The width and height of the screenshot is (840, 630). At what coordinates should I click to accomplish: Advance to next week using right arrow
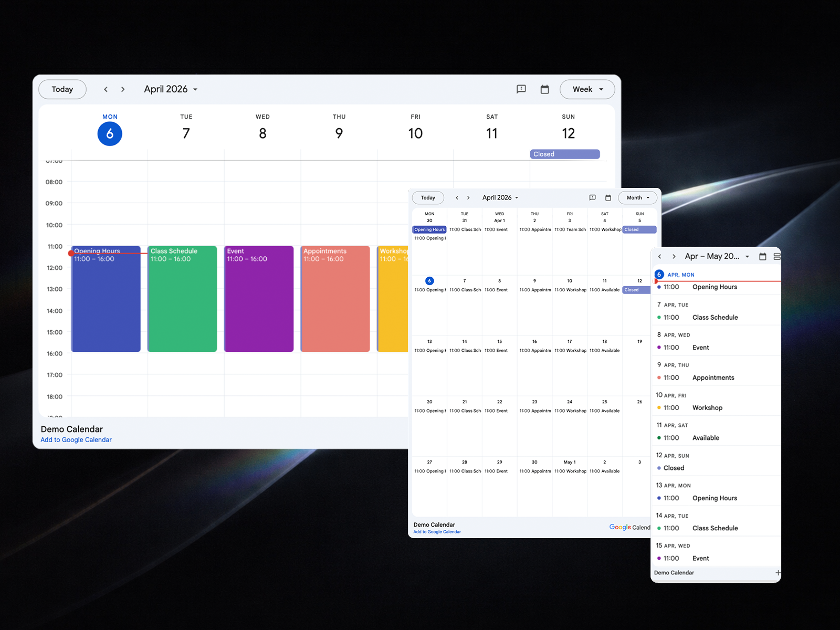123,89
